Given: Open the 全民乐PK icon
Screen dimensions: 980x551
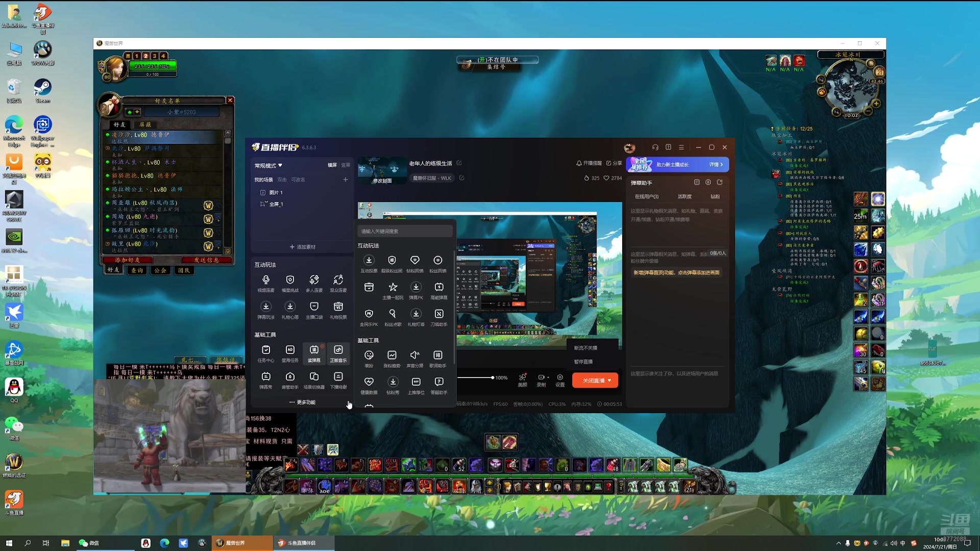Looking at the screenshot, I should 369,317.
